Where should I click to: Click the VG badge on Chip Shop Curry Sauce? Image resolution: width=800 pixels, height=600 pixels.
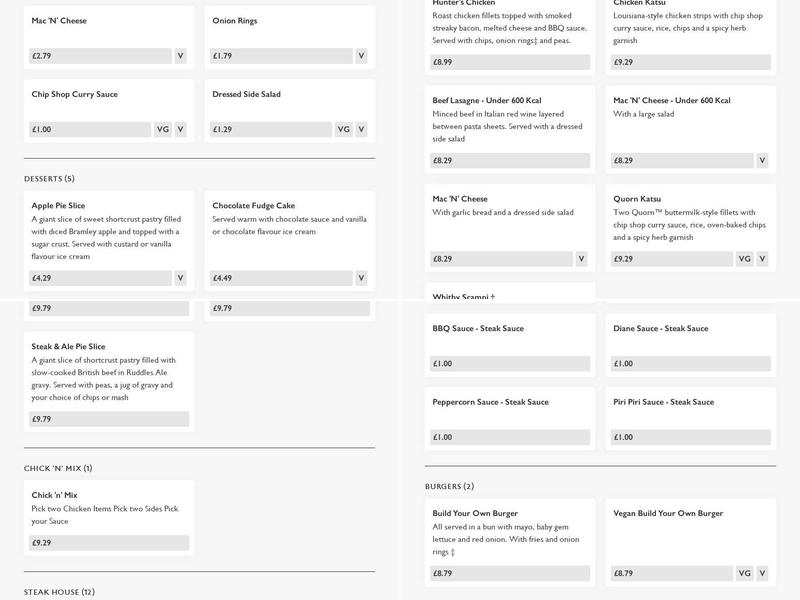(x=163, y=129)
